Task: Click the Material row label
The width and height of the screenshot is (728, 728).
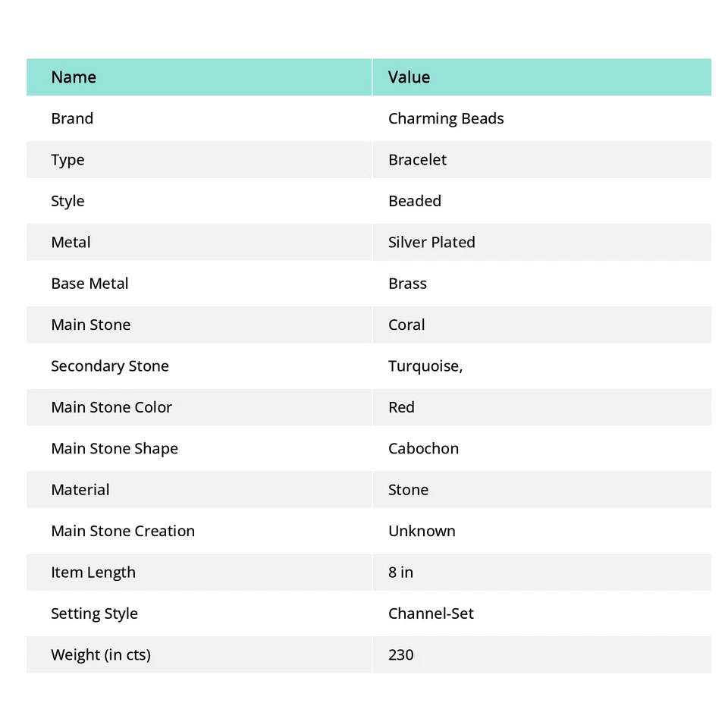Action: 80,490
